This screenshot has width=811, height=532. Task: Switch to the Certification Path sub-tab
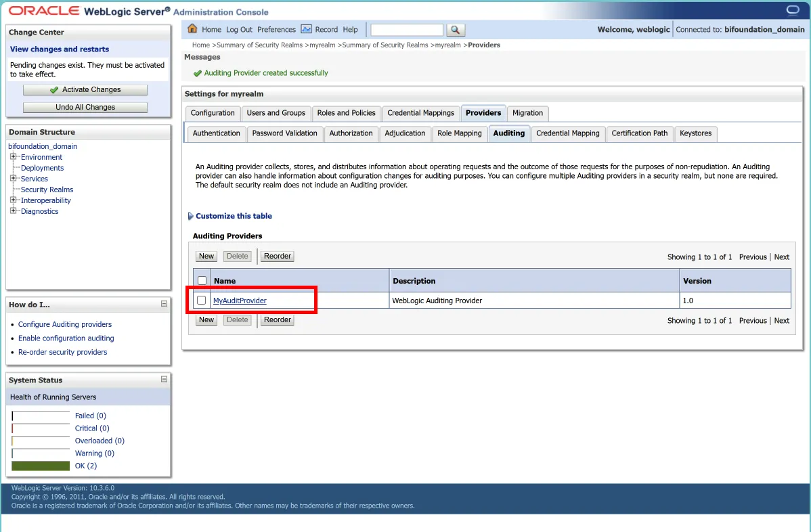(x=639, y=133)
